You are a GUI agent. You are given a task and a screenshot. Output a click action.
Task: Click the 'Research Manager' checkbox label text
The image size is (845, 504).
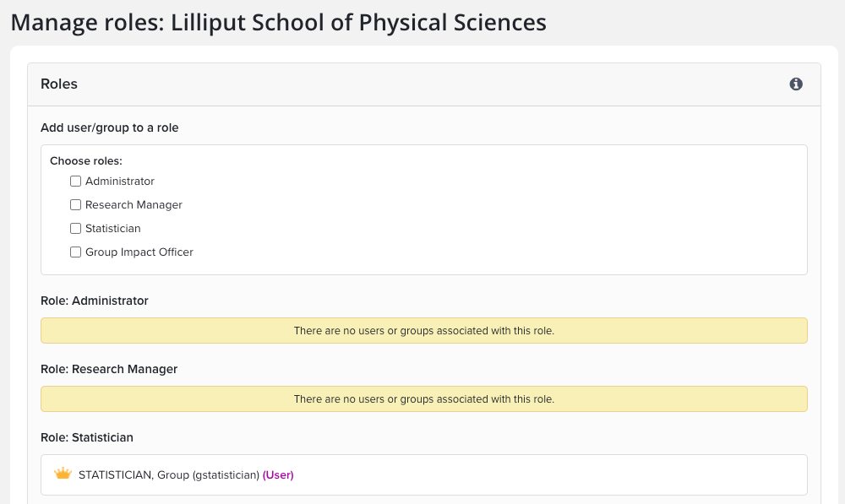pyautogui.click(x=134, y=205)
